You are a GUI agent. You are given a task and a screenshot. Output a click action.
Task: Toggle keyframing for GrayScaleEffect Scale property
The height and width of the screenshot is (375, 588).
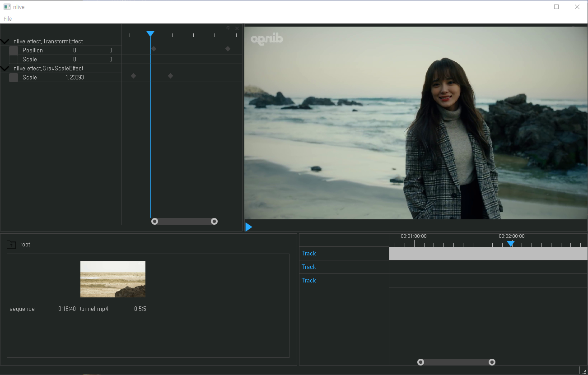tap(14, 77)
